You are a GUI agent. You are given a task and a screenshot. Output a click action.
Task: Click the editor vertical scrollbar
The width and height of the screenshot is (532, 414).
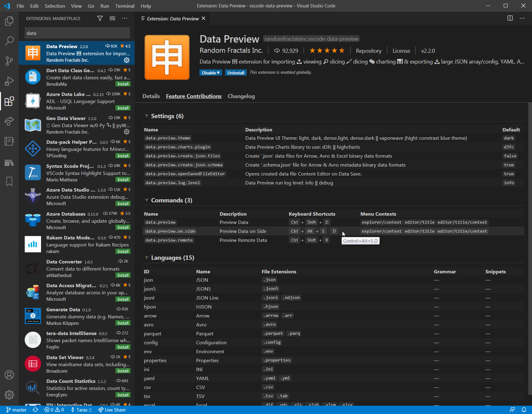(530, 249)
